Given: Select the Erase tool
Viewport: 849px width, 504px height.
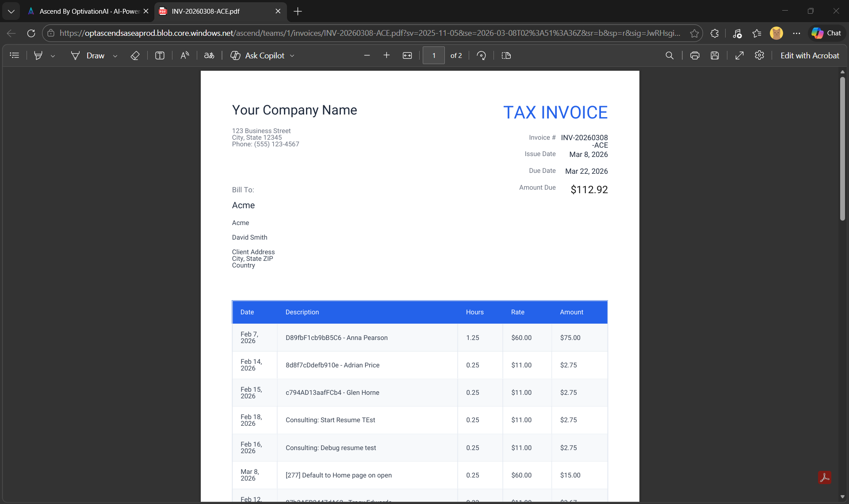Looking at the screenshot, I should (x=135, y=55).
